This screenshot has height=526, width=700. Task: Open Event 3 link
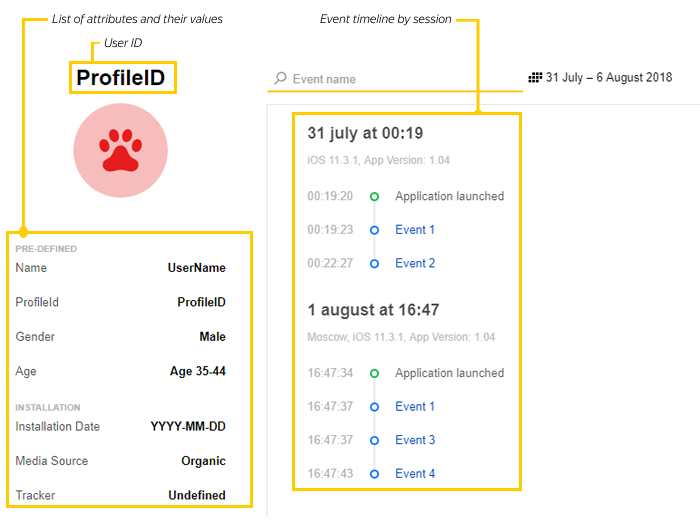pyautogui.click(x=415, y=440)
